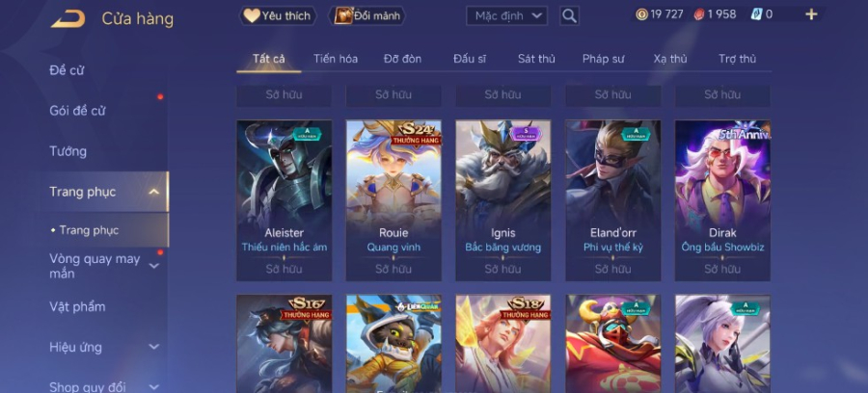Open the search magnifier icon
This screenshot has height=393, width=868.
(569, 16)
